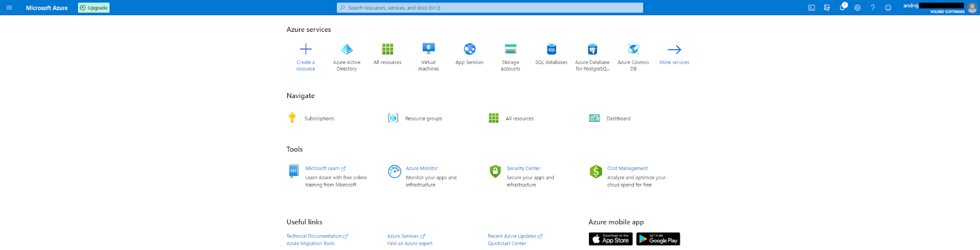Open Azure Active Directory service
The width and height of the screenshot is (980, 250).
(347, 50)
